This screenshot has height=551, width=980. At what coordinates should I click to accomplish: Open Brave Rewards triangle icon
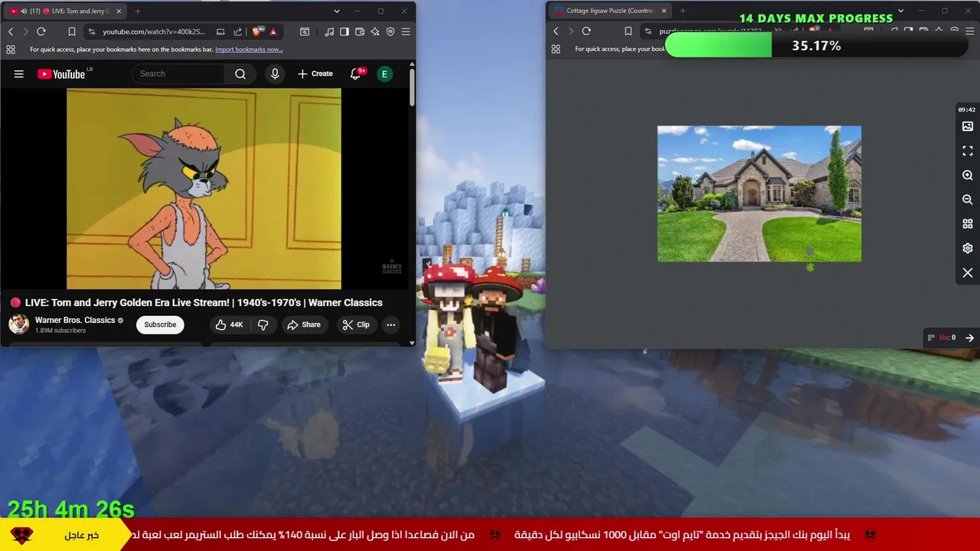tap(273, 31)
